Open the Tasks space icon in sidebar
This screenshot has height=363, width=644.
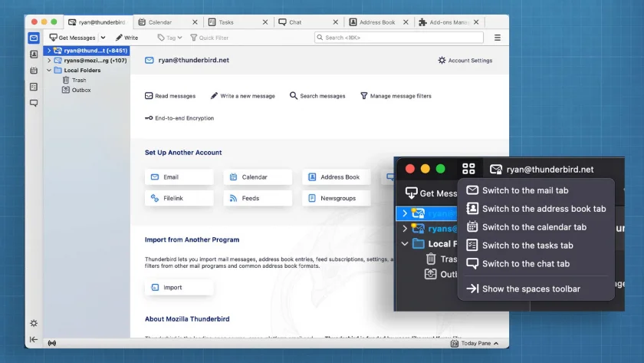(x=34, y=87)
